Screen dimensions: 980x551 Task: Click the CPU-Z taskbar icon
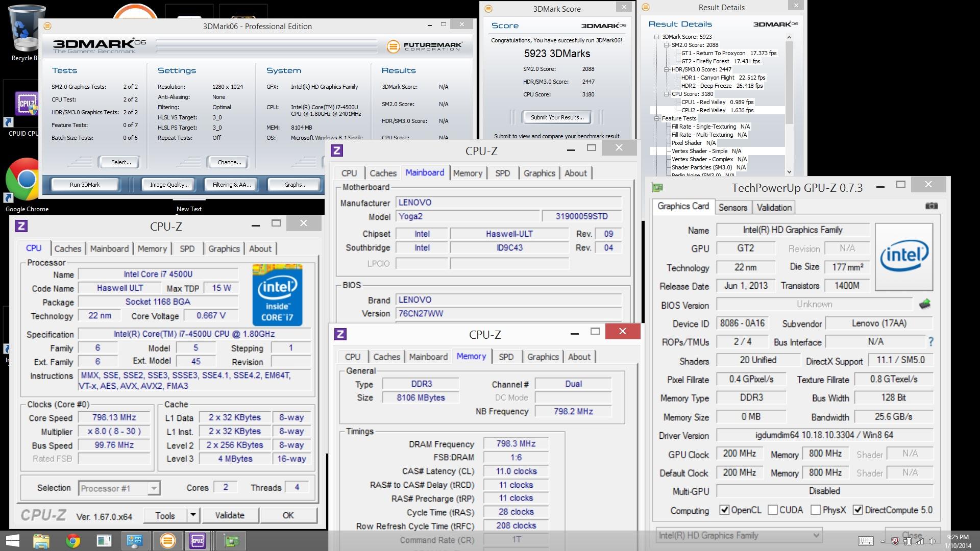(x=198, y=541)
